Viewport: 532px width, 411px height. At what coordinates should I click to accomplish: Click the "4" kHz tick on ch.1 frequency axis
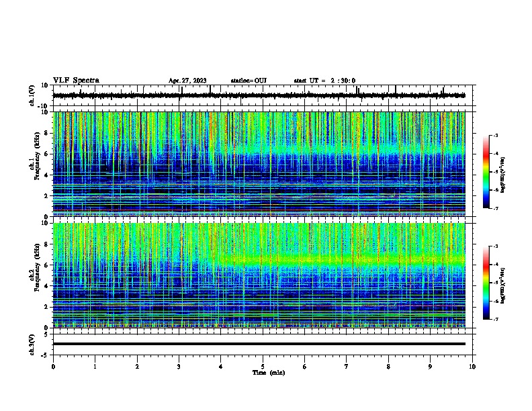(47, 175)
